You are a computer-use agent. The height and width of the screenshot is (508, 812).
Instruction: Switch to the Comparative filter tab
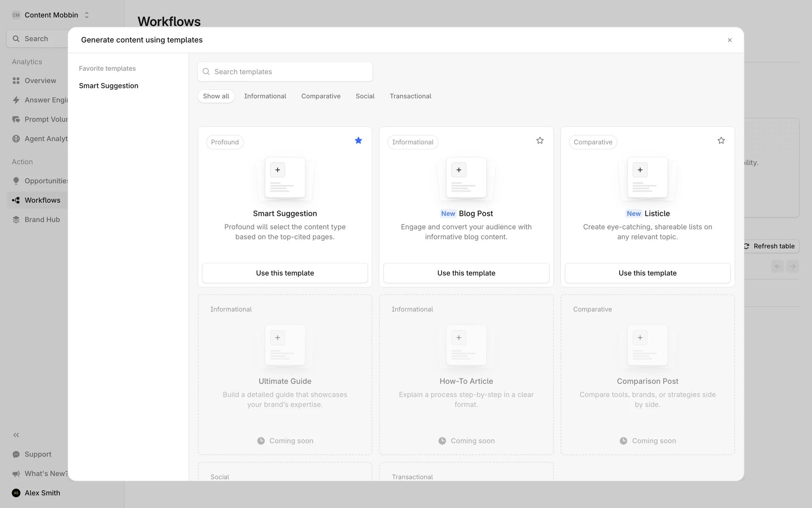321,96
